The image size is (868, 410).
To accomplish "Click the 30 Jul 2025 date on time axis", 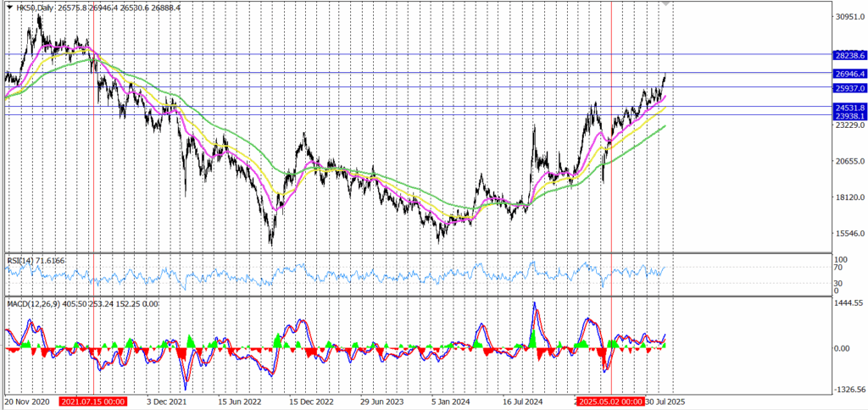I will click(666, 401).
